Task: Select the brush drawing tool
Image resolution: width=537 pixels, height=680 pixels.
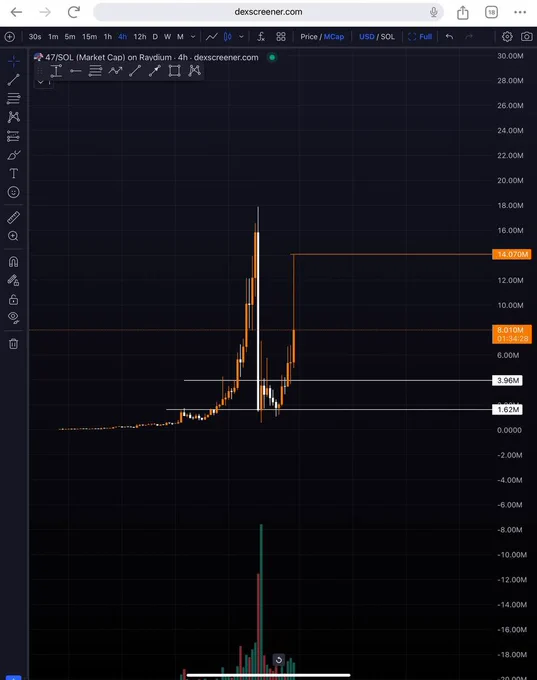Action: pyautogui.click(x=13, y=155)
